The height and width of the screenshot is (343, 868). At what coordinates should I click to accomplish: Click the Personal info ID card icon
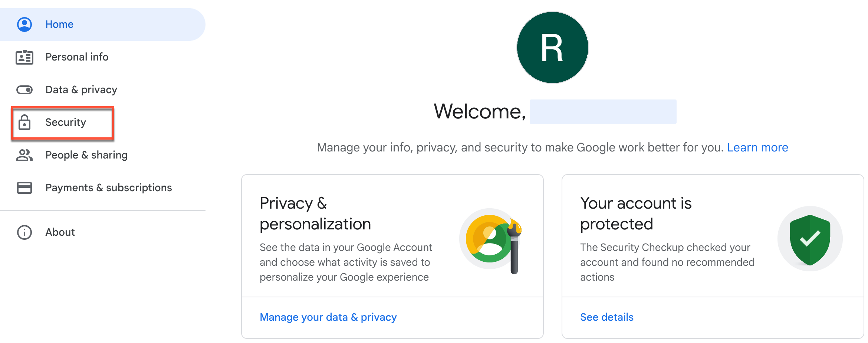pos(24,57)
